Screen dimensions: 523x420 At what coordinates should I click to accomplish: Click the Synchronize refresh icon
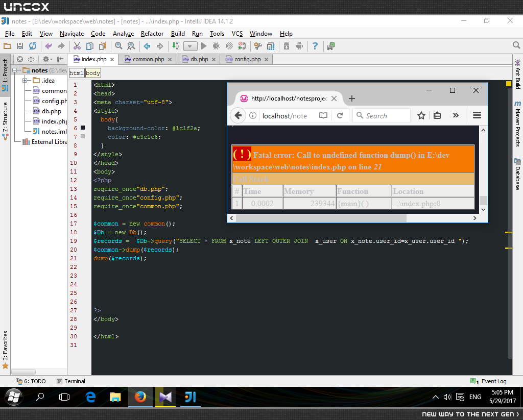click(x=32, y=46)
